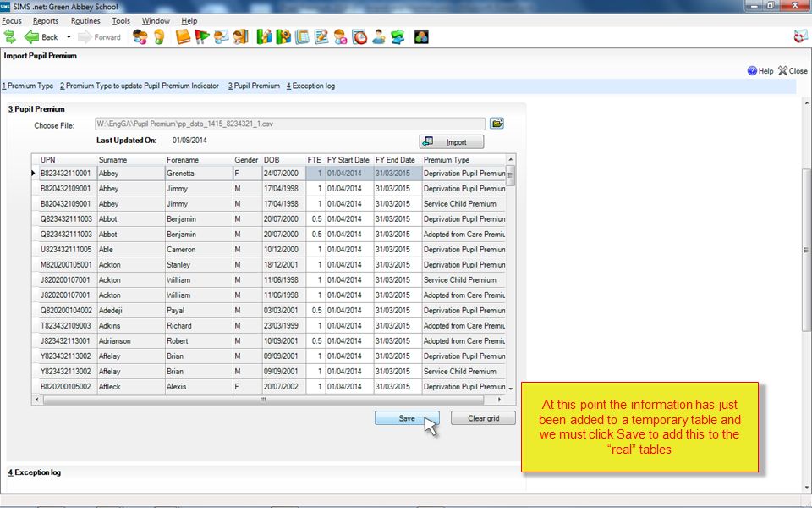This screenshot has width=812, height=508.
Task: Click the FY Start Date column header
Action: (348, 160)
